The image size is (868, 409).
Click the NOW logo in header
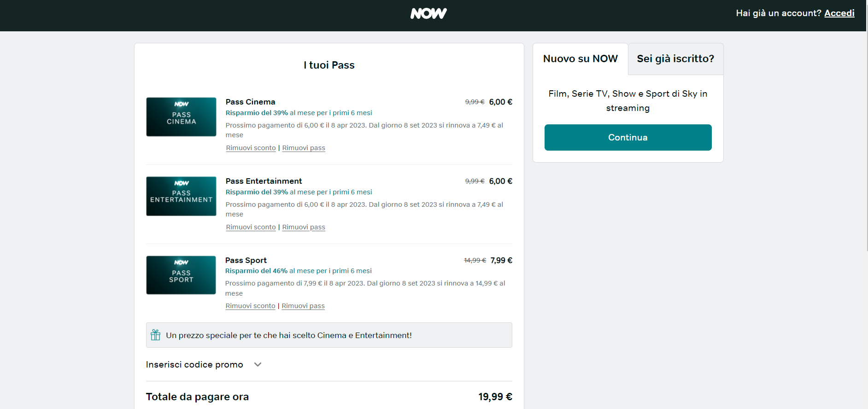[x=428, y=14]
